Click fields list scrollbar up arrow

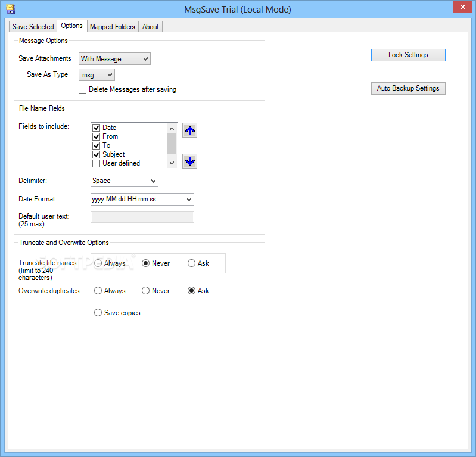click(x=172, y=129)
